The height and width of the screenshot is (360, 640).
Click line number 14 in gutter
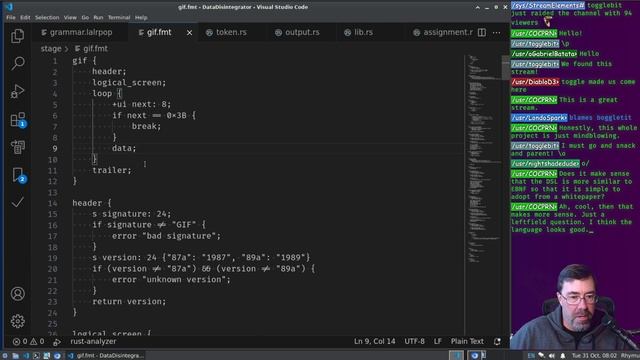[52, 203]
